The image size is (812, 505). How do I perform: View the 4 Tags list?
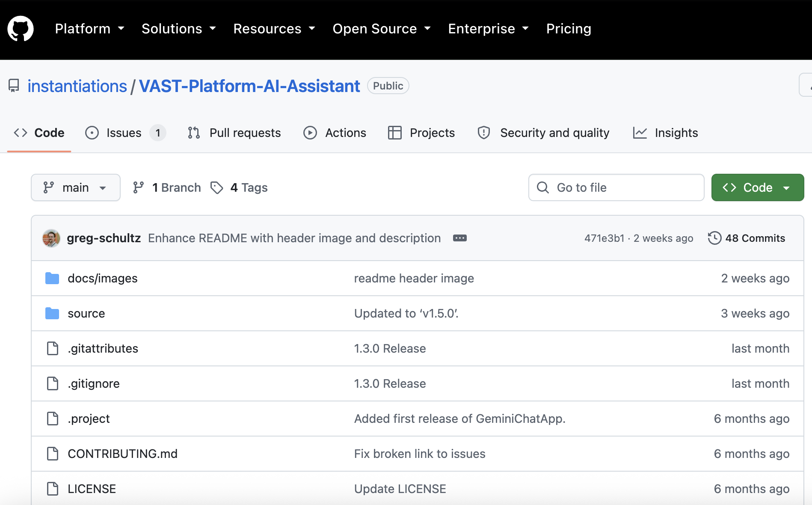pyautogui.click(x=239, y=187)
